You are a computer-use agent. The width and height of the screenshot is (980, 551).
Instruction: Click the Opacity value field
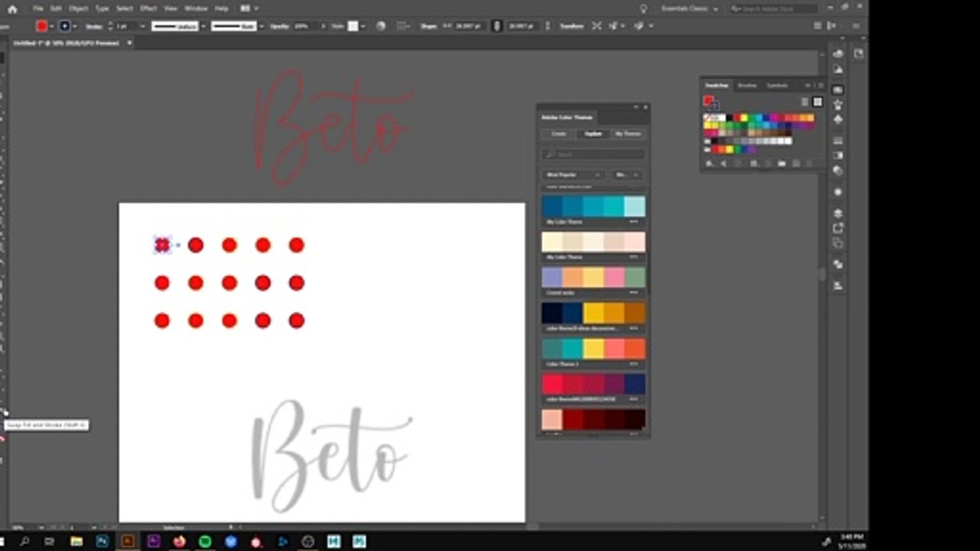click(x=303, y=25)
